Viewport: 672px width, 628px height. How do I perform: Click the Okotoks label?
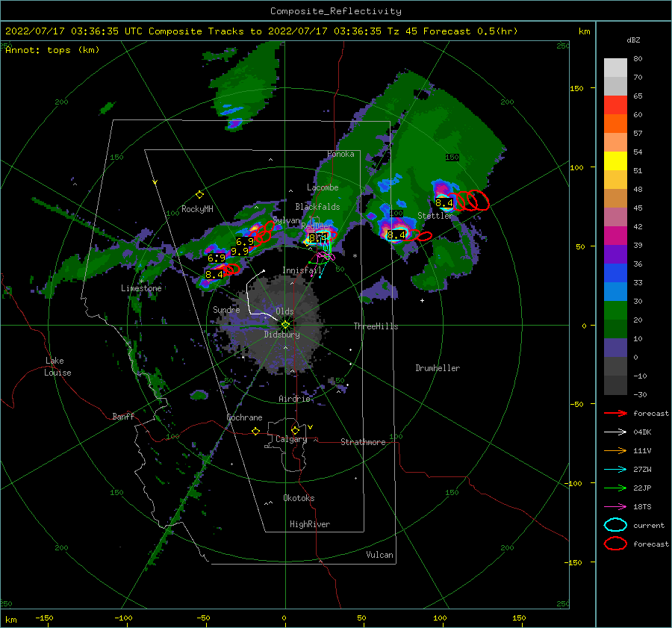coord(299,498)
